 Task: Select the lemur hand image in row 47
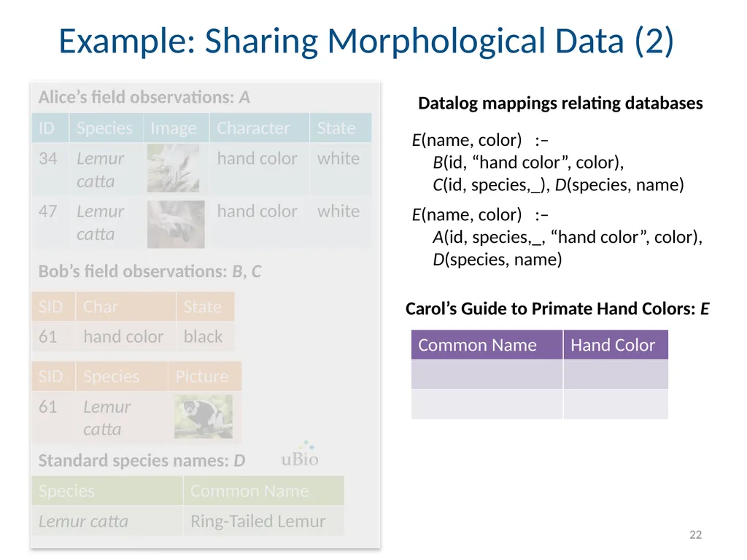click(x=176, y=224)
